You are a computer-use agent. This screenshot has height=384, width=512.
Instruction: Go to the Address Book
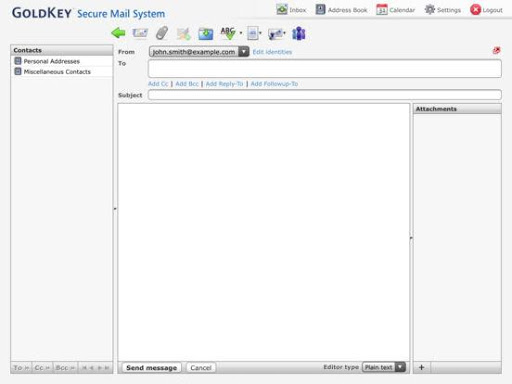[341, 10]
